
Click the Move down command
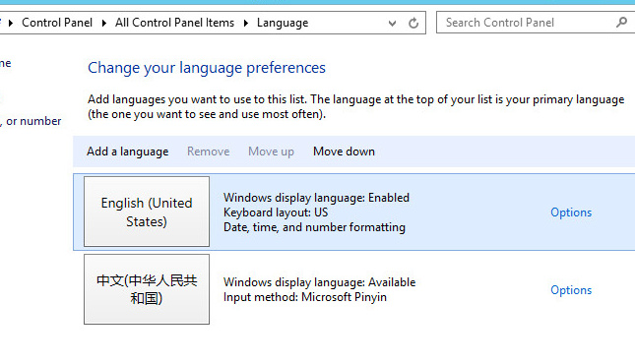[344, 152]
